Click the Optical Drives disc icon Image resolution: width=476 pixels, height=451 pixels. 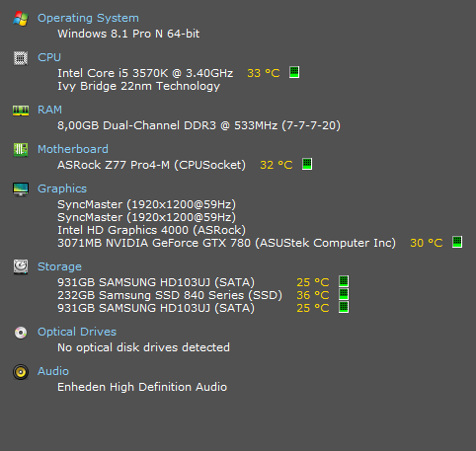[21, 333]
